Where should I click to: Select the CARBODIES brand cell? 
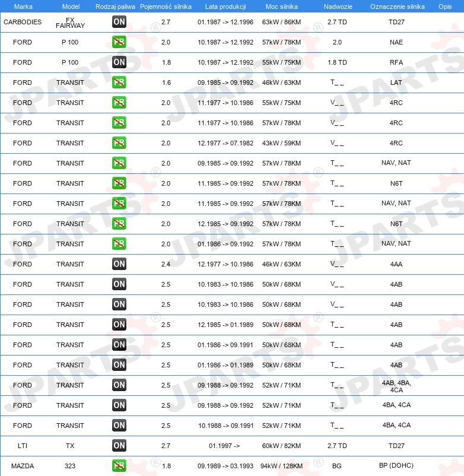pyautogui.click(x=23, y=22)
